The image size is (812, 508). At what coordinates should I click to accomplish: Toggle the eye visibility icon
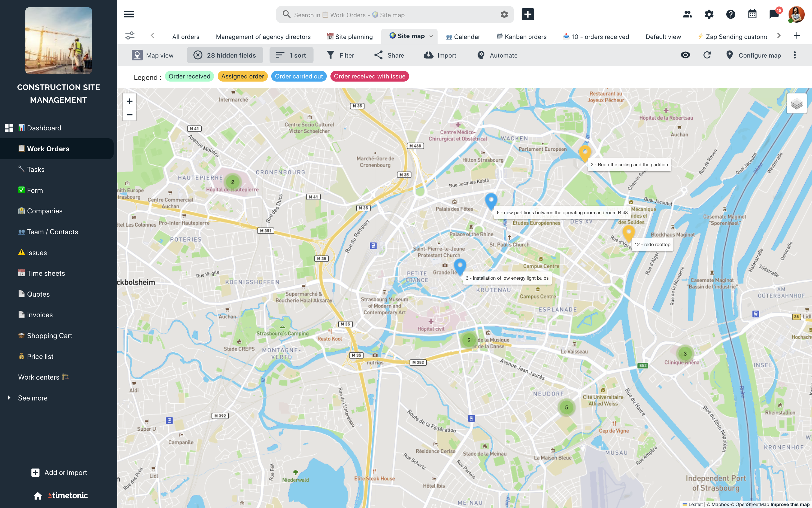(685, 55)
